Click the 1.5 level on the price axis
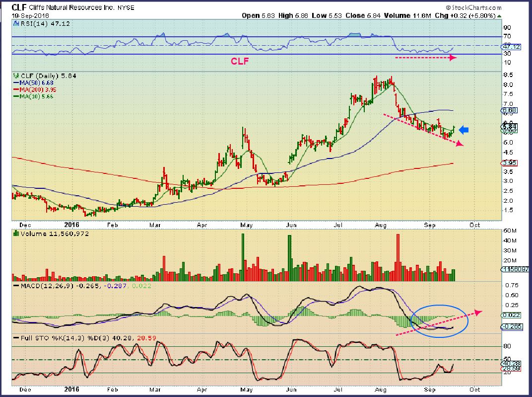Image resolution: width=532 pixels, height=397 pixels. pos(509,210)
